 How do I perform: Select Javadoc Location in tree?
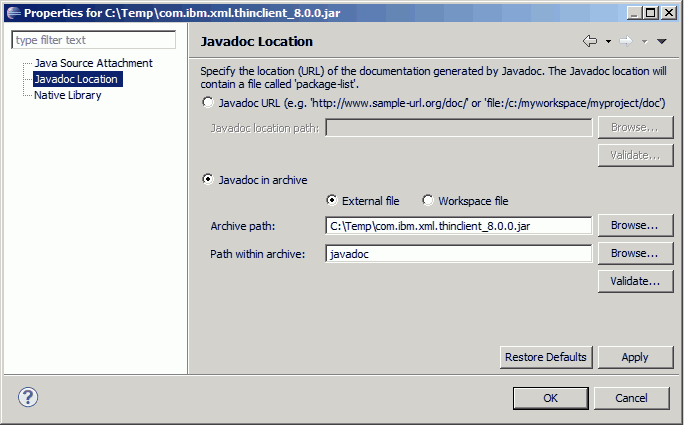click(77, 79)
